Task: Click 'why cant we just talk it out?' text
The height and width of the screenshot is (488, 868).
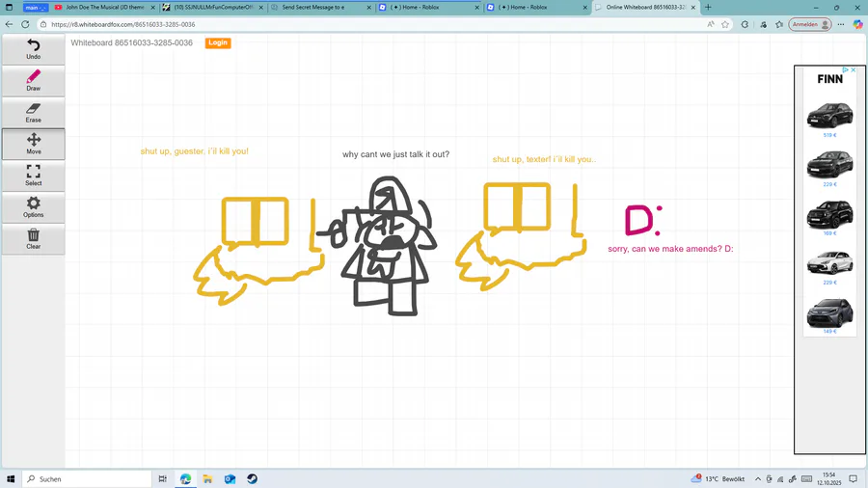Action: (x=395, y=154)
